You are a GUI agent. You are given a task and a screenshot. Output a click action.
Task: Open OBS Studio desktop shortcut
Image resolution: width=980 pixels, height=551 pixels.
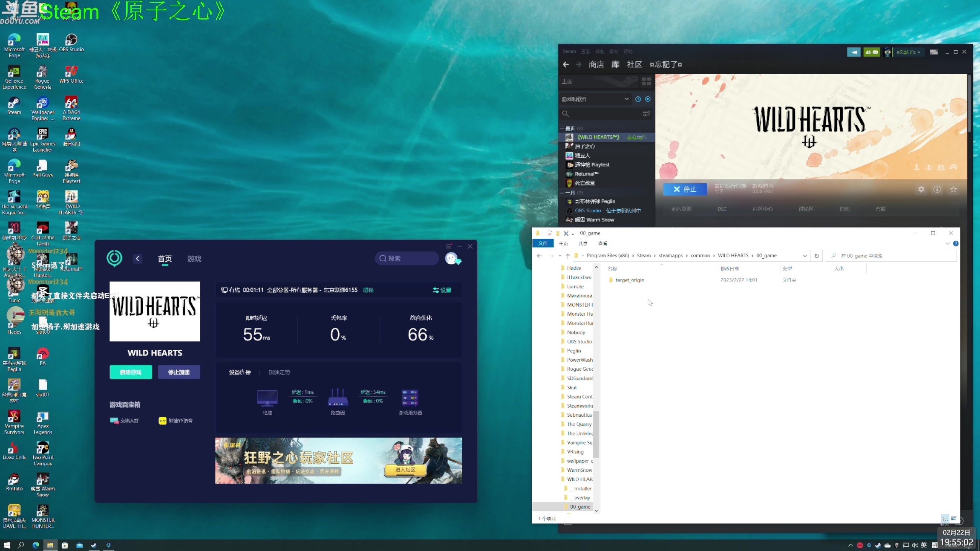tap(72, 42)
